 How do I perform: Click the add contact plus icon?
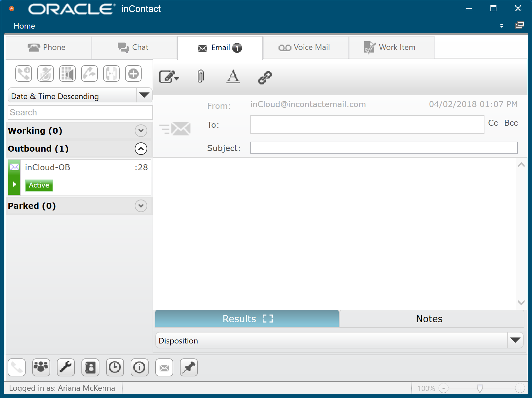(133, 73)
